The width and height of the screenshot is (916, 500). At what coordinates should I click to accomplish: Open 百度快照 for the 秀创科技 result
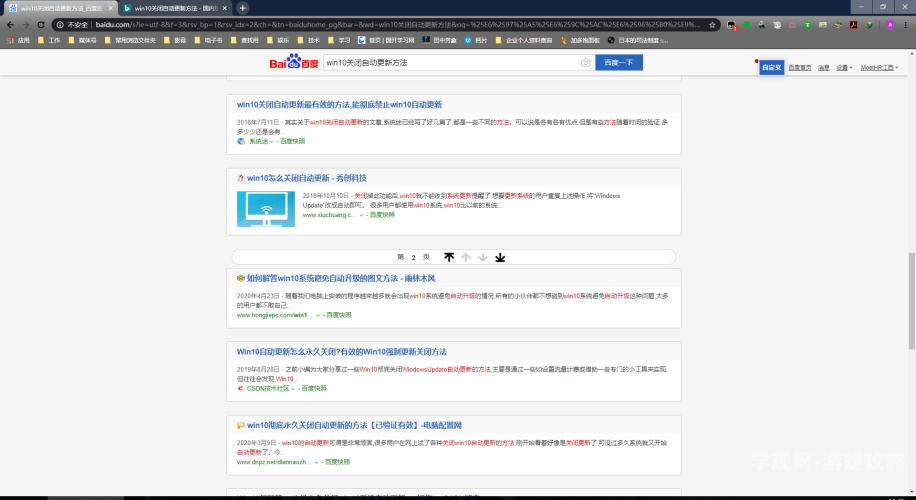(x=383, y=215)
